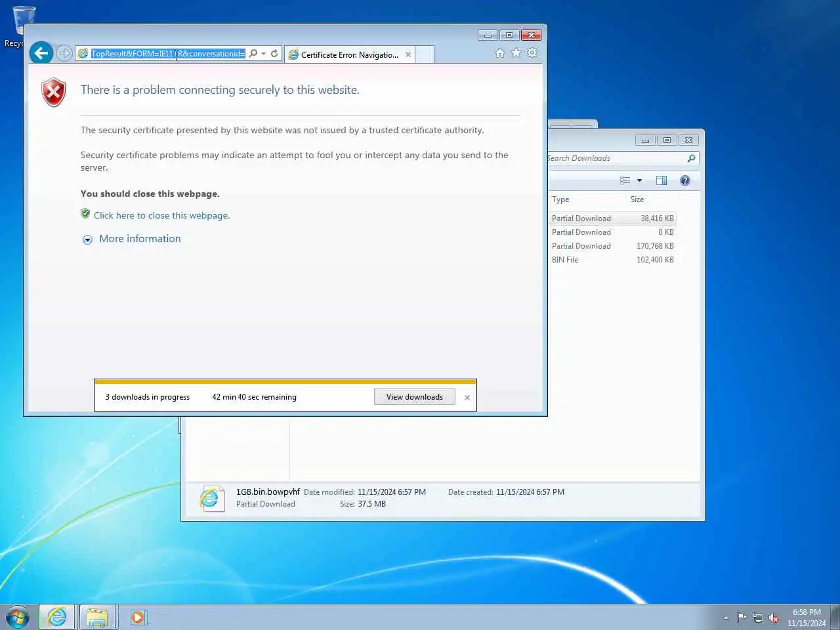This screenshot has height=630, width=840.
Task: Show hidden tray icons arrow
Action: tap(726, 618)
